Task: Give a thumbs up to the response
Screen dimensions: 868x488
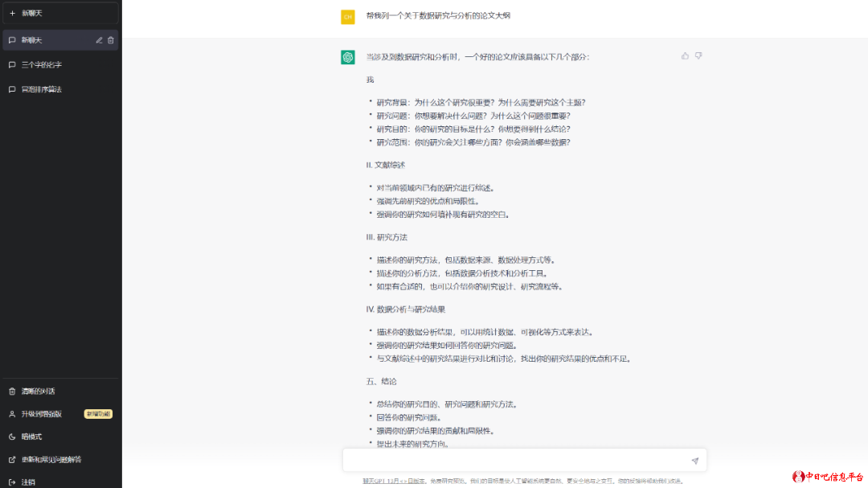Action: coord(684,55)
